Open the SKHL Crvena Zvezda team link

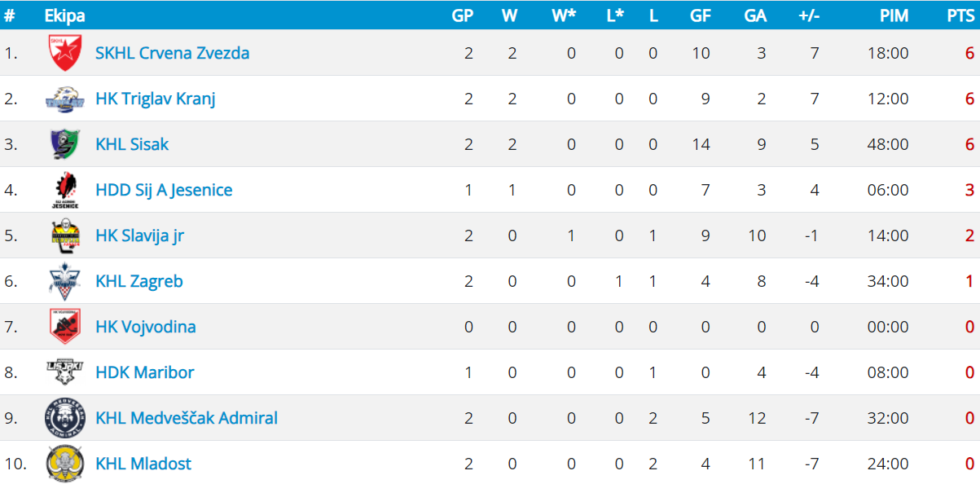coord(172,53)
